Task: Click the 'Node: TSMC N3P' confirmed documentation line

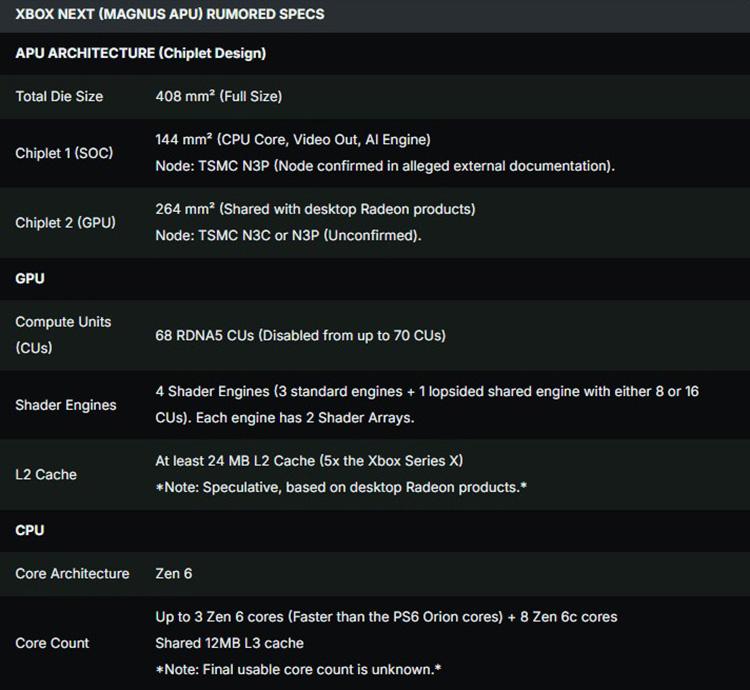Action: [x=385, y=165]
